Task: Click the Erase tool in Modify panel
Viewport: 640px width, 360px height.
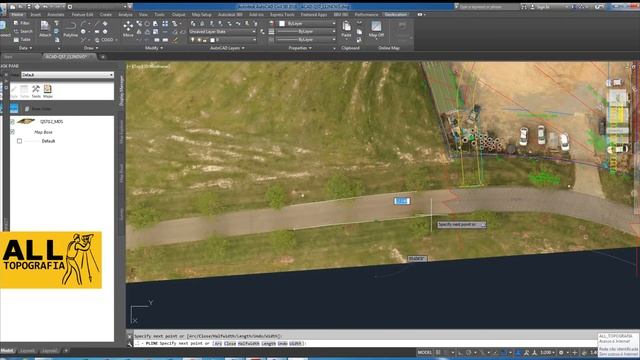Action: (x=175, y=40)
